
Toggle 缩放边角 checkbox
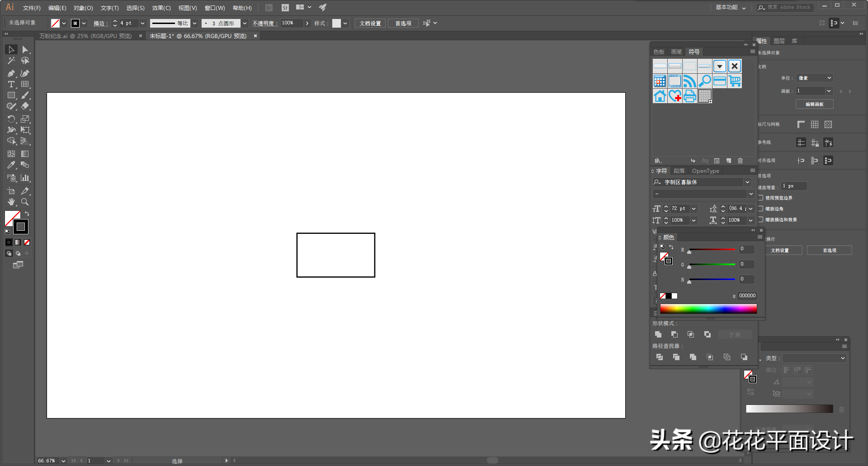761,209
